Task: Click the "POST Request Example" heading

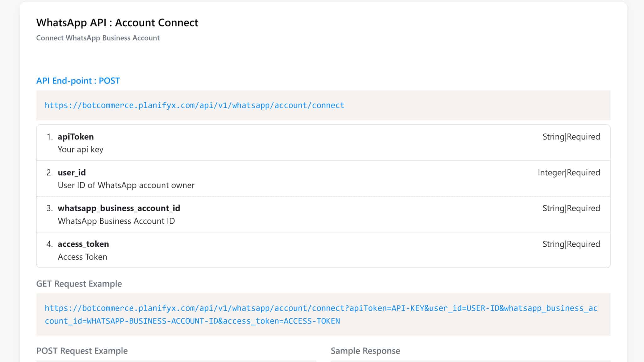Action: click(x=82, y=351)
